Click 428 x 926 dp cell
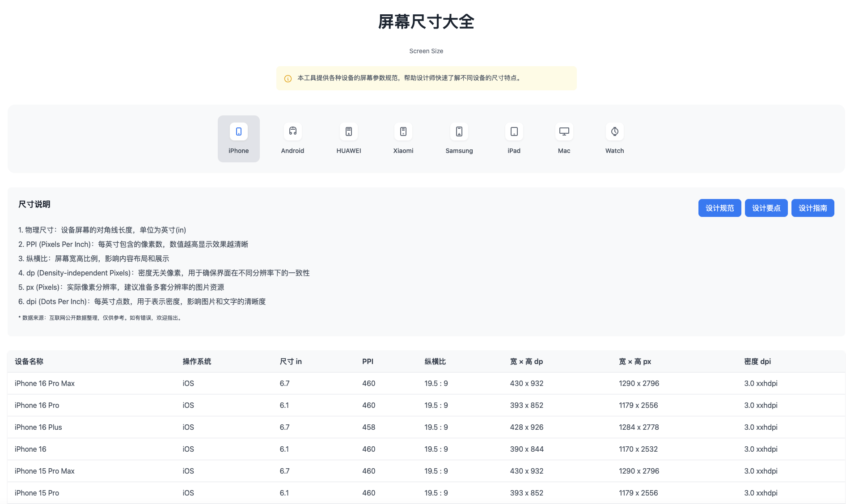 pos(527,427)
